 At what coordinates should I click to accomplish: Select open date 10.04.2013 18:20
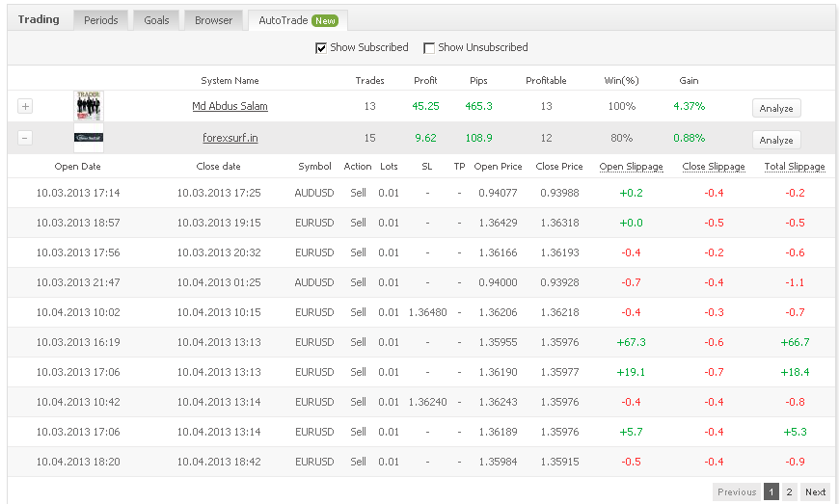(x=78, y=463)
